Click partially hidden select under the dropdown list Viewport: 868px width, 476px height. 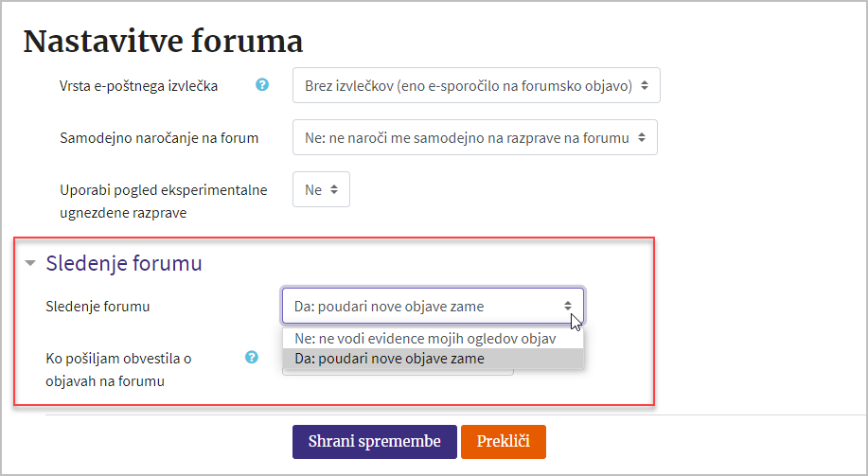(398, 373)
